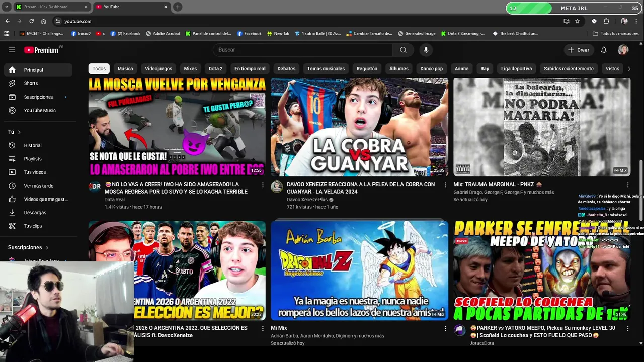644x362 pixels.
Task: Go back in browser history
Action: [x=7, y=21]
